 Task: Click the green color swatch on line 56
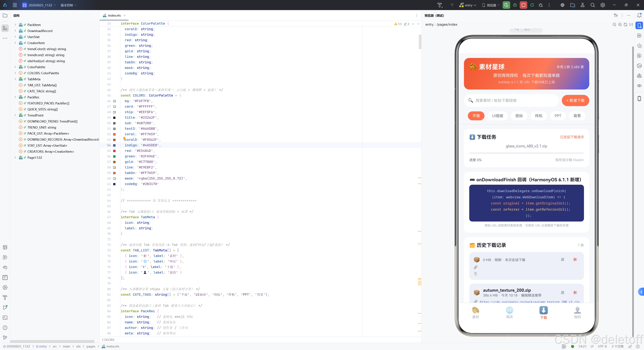(114, 156)
